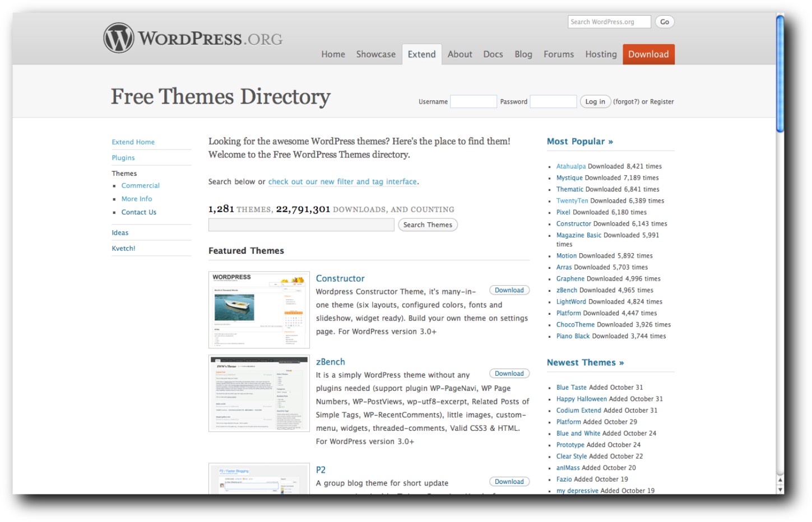Go to the Showcase nav item

[x=375, y=54]
